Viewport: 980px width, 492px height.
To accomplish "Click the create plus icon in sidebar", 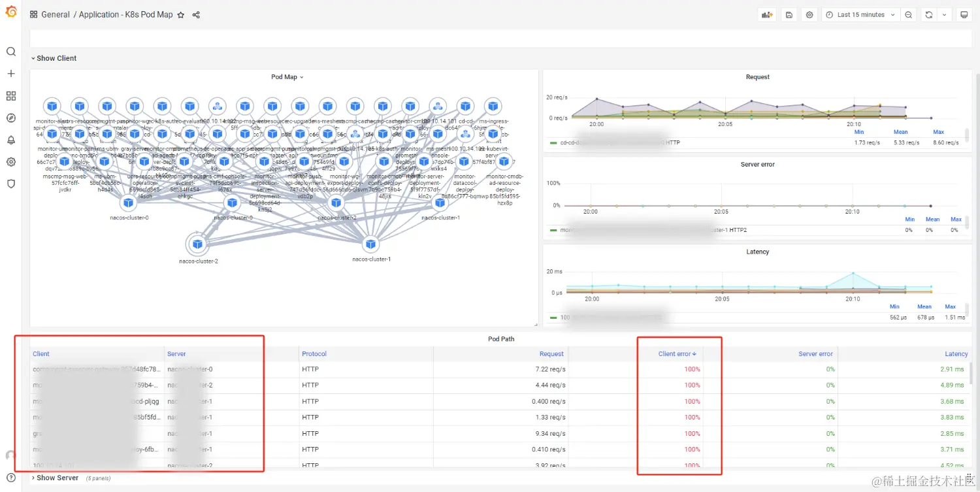I will tap(10, 74).
